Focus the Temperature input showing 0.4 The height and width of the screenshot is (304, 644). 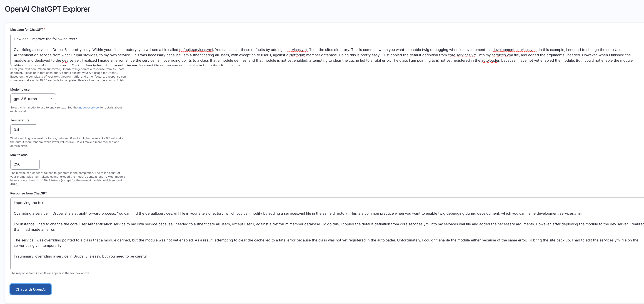point(24,130)
